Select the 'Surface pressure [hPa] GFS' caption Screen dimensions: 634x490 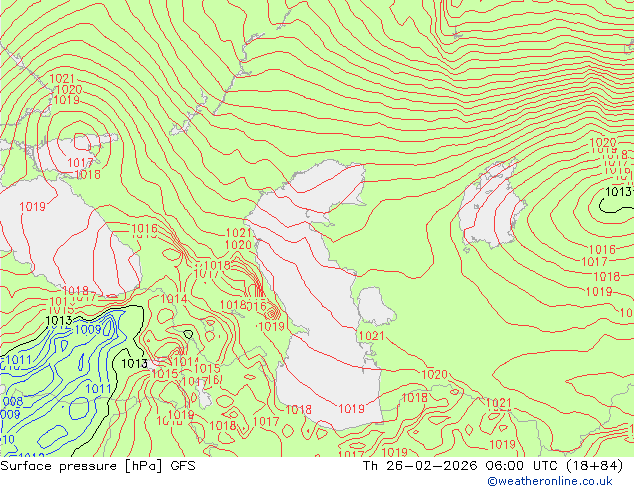pos(98,466)
